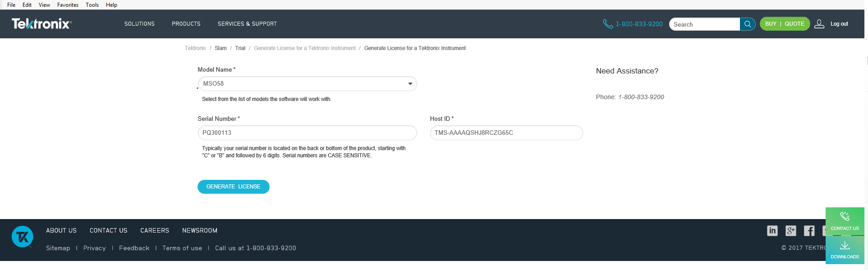Open the Services & Support menu

click(x=247, y=24)
